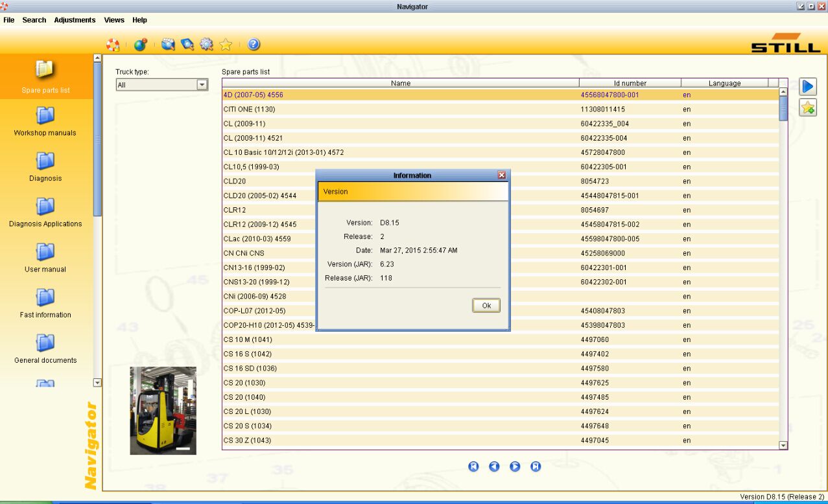Click the spare parts list scroll down arrow
828x504 pixels.
(783, 445)
